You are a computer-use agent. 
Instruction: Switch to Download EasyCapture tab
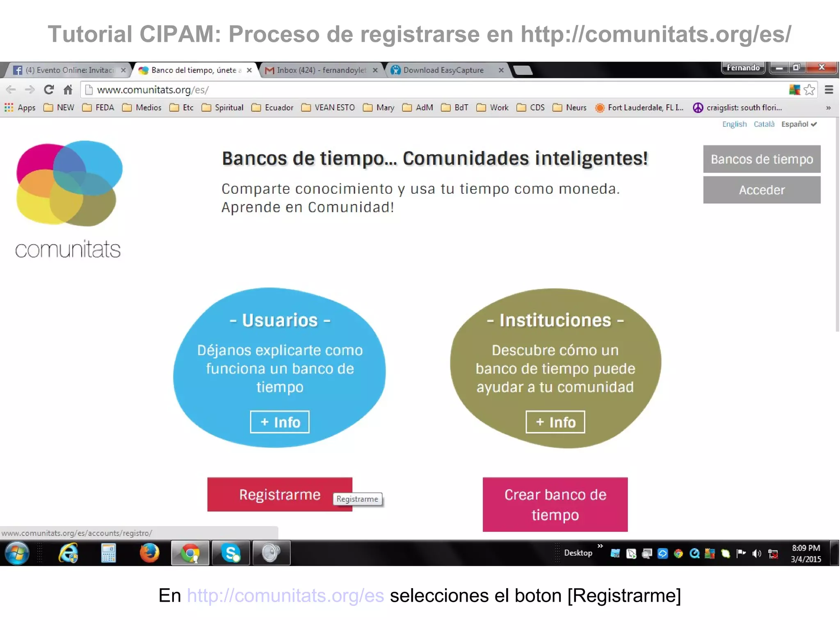[443, 70]
